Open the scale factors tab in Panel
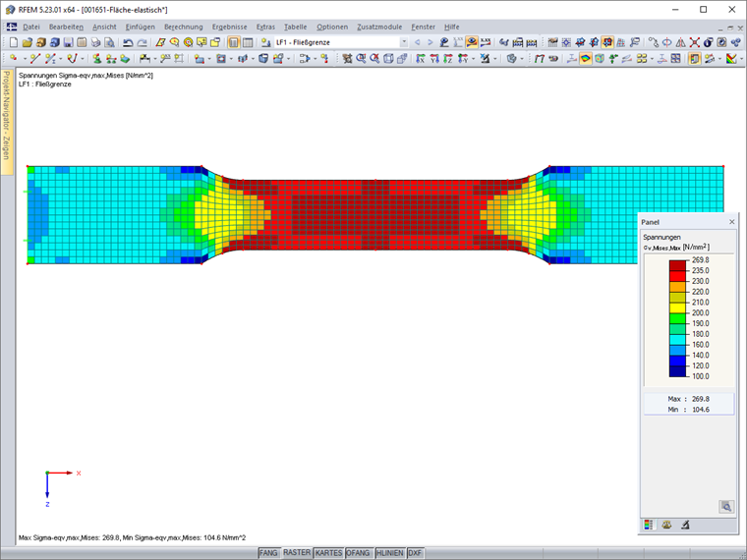 [x=666, y=525]
